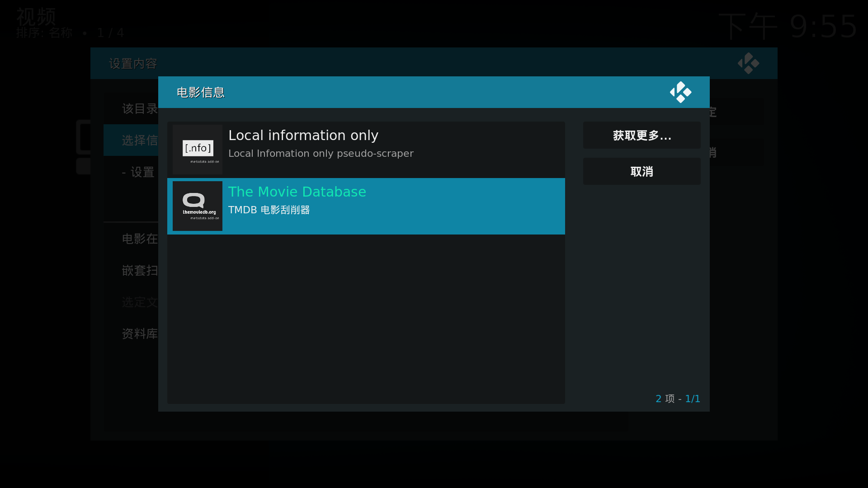Toggle the 资料库 setting in background
This screenshot has width=868, height=488.
point(140,333)
